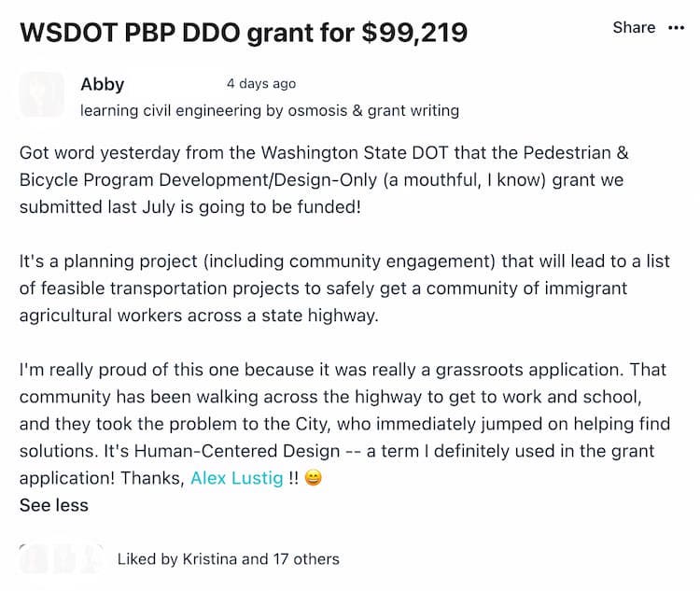
Task: Click the grinning emoji after Alex Lustig
Action: [x=313, y=478]
